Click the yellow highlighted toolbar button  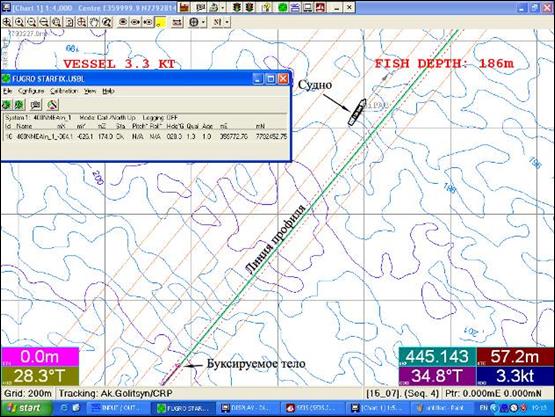click(161, 22)
